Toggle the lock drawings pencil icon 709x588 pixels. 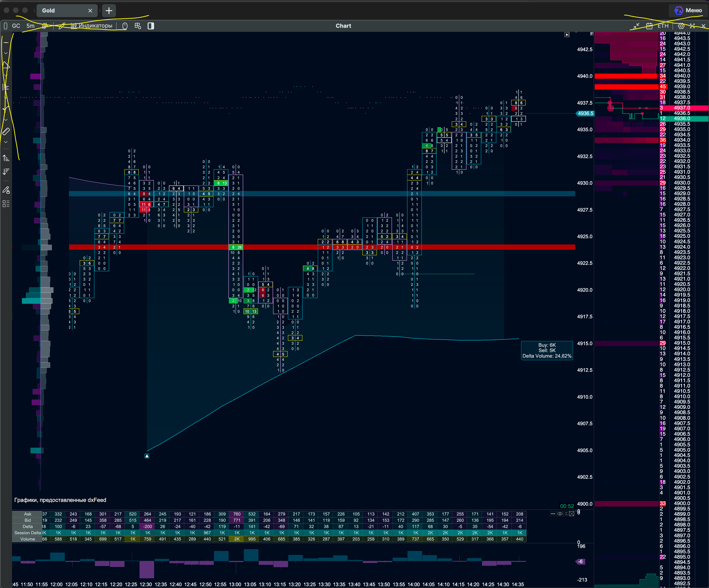pyautogui.click(x=6, y=190)
